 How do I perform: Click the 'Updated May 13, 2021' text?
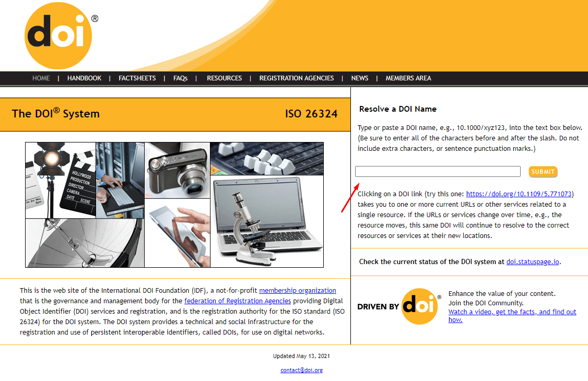[301, 356]
